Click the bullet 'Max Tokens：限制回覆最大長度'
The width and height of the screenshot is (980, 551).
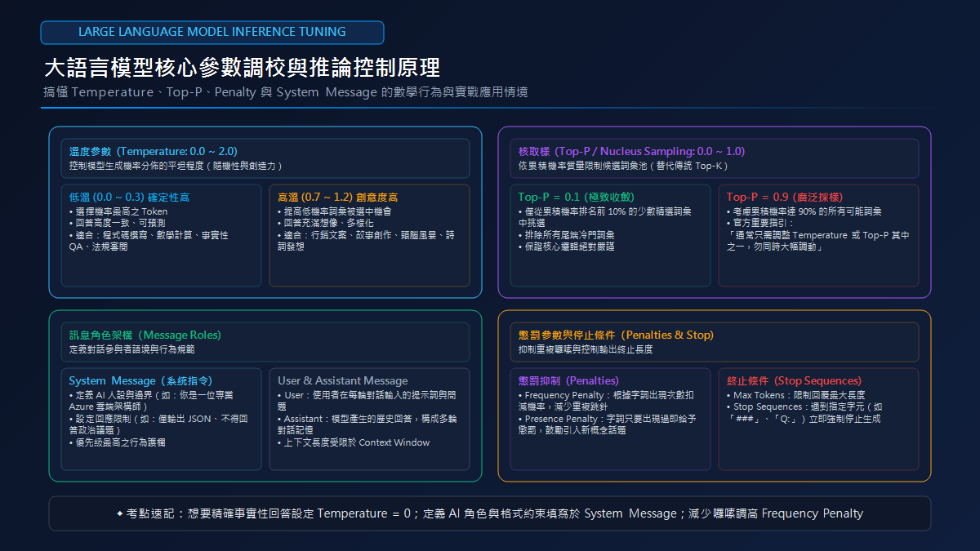tap(795, 395)
